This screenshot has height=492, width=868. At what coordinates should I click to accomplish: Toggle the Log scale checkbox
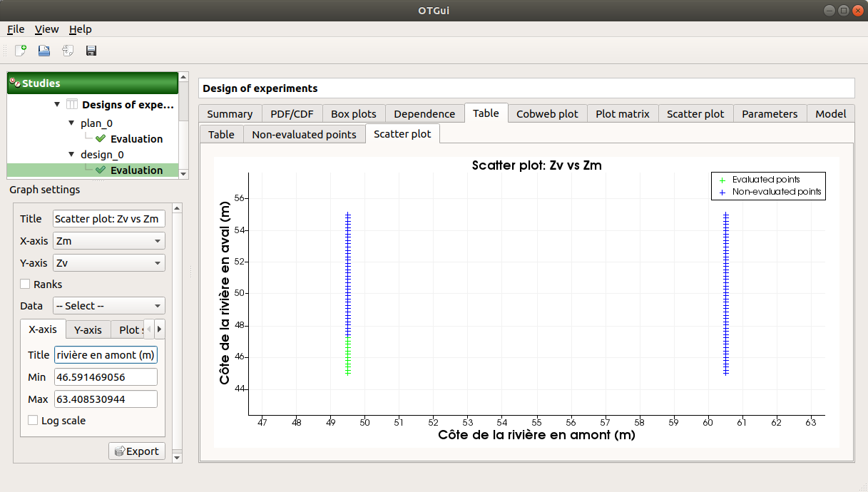coord(33,421)
